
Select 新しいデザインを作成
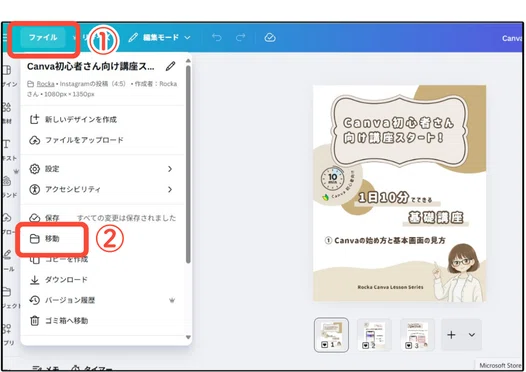point(103,119)
